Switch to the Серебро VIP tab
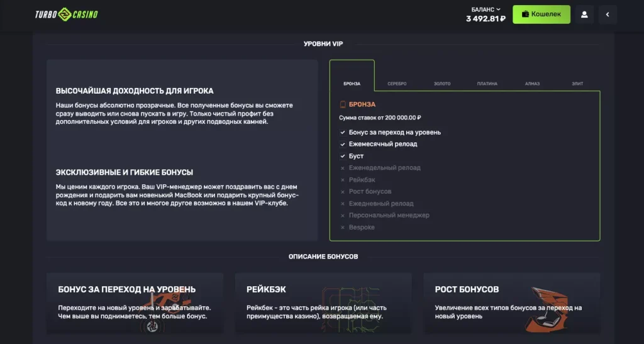This screenshot has width=644, height=344. (397, 84)
